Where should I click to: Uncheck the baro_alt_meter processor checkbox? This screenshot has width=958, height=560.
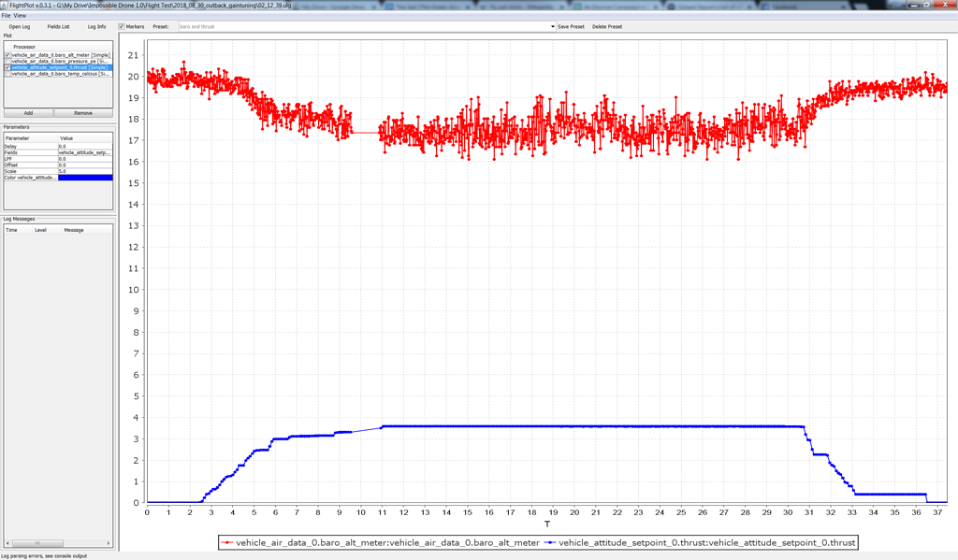[x=8, y=55]
